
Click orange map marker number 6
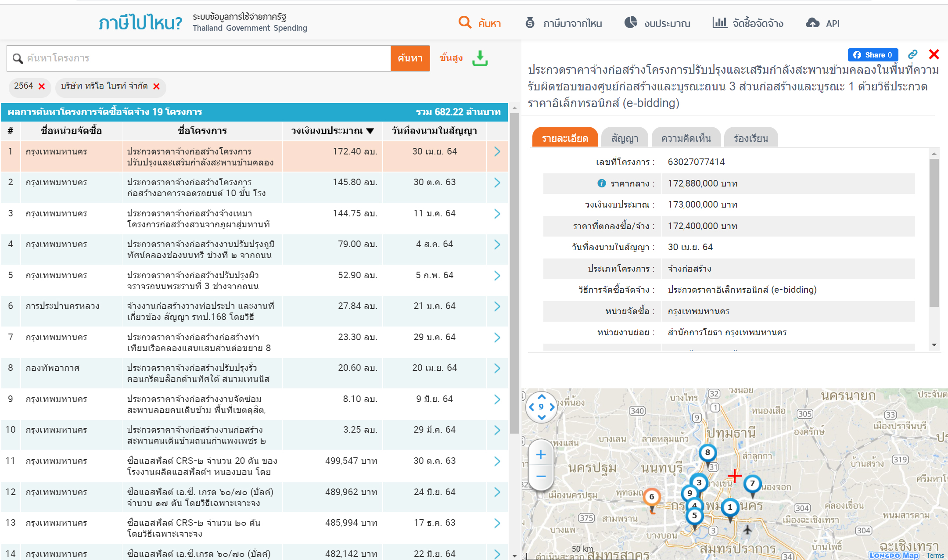click(652, 497)
